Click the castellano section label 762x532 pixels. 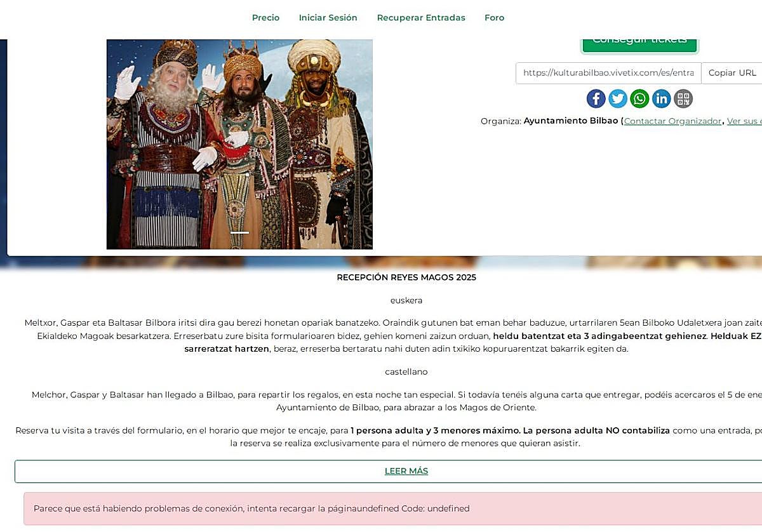pos(405,371)
